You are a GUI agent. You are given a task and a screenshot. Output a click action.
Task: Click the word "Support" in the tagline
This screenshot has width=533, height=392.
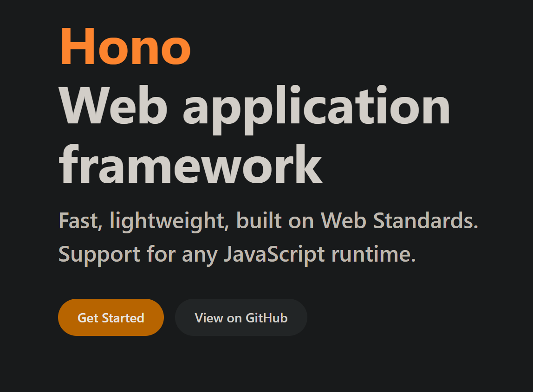point(99,254)
